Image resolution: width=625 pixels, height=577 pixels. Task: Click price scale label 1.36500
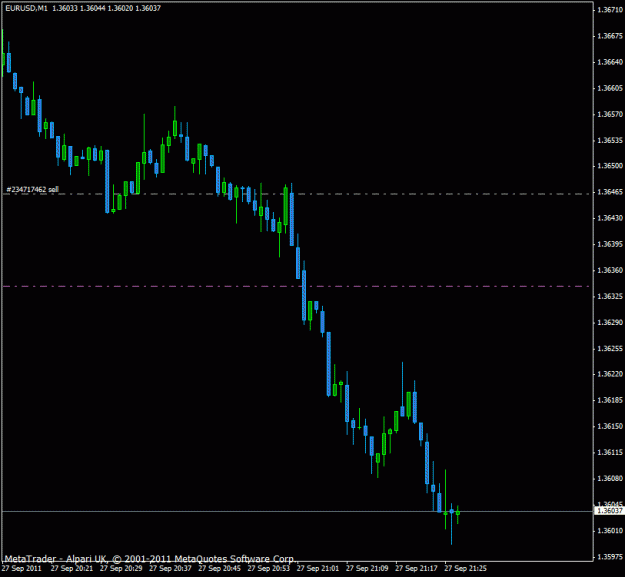[610, 166]
